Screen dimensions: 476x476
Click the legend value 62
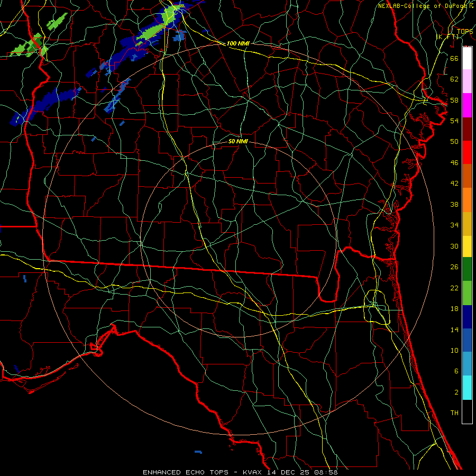click(x=454, y=79)
